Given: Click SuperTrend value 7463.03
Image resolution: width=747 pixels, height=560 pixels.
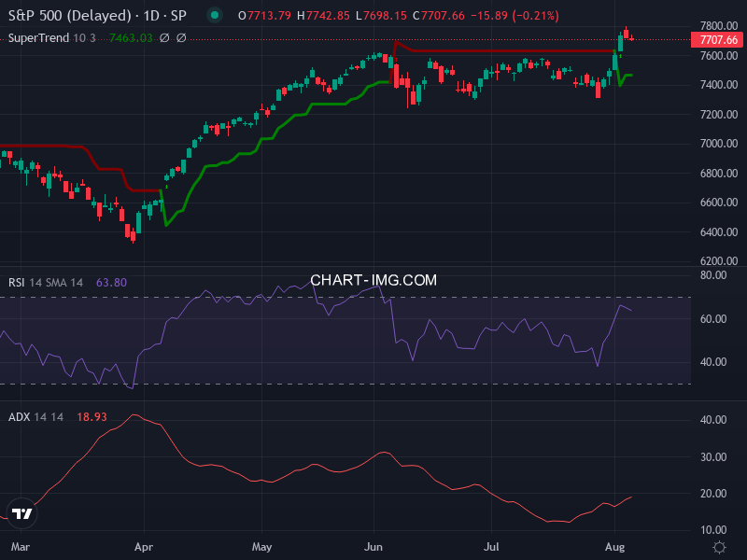Looking at the screenshot, I should (131, 38).
